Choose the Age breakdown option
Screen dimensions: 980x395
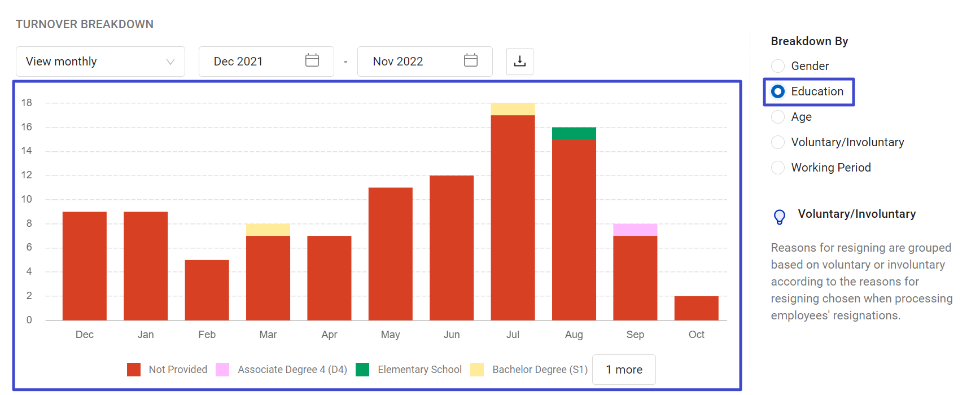coord(778,117)
